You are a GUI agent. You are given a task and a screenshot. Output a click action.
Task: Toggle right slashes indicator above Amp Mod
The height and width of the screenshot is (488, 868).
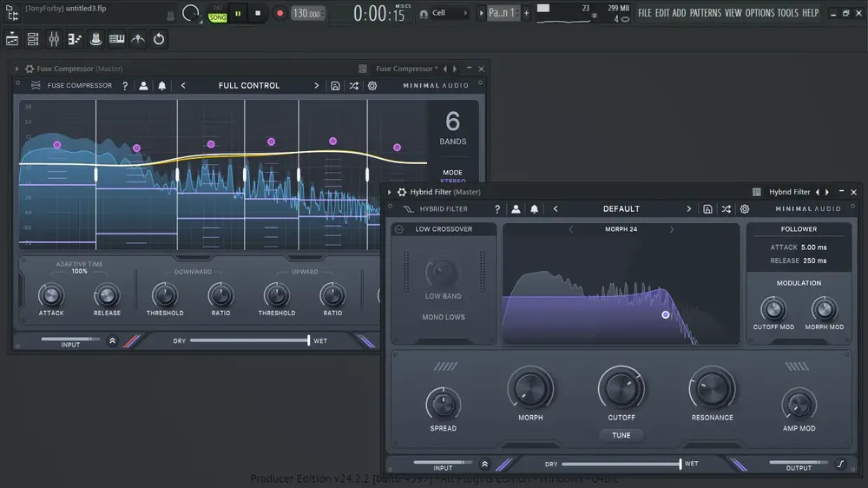point(797,366)
